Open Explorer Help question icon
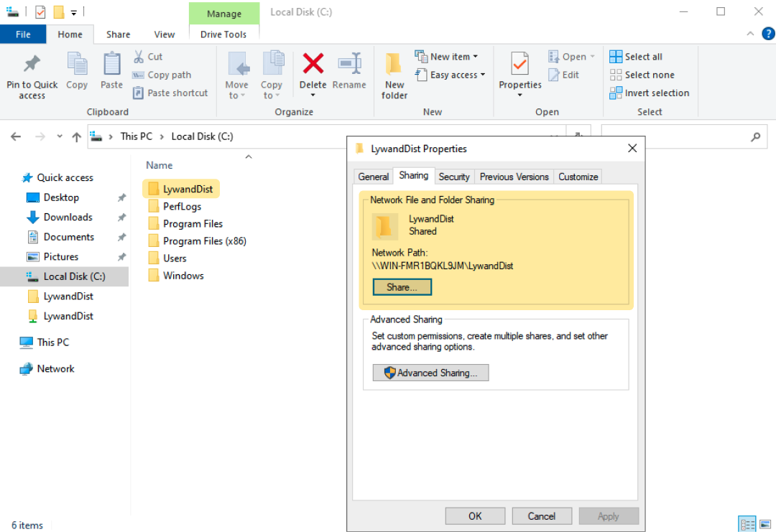 click(768, 34)
